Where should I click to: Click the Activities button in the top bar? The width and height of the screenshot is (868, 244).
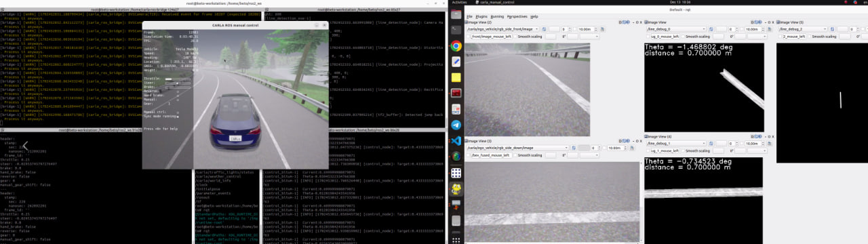(x=459, y=3)
